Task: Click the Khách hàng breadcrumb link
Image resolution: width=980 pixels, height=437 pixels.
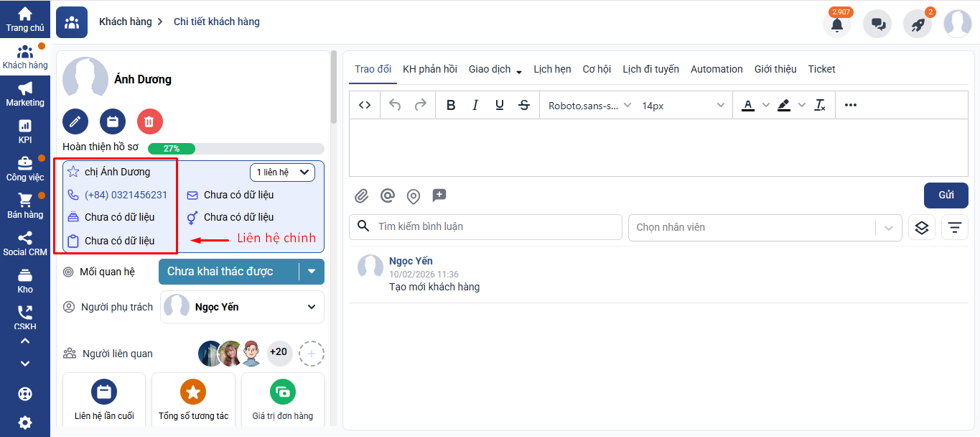Action: point(125,22)
